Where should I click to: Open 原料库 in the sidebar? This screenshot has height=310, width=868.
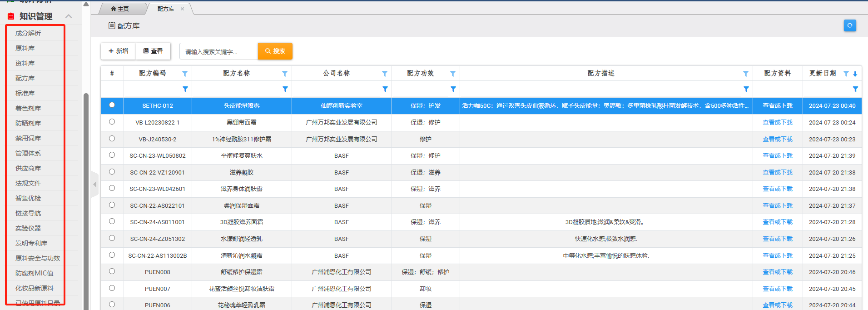click(x=25, y=48)
